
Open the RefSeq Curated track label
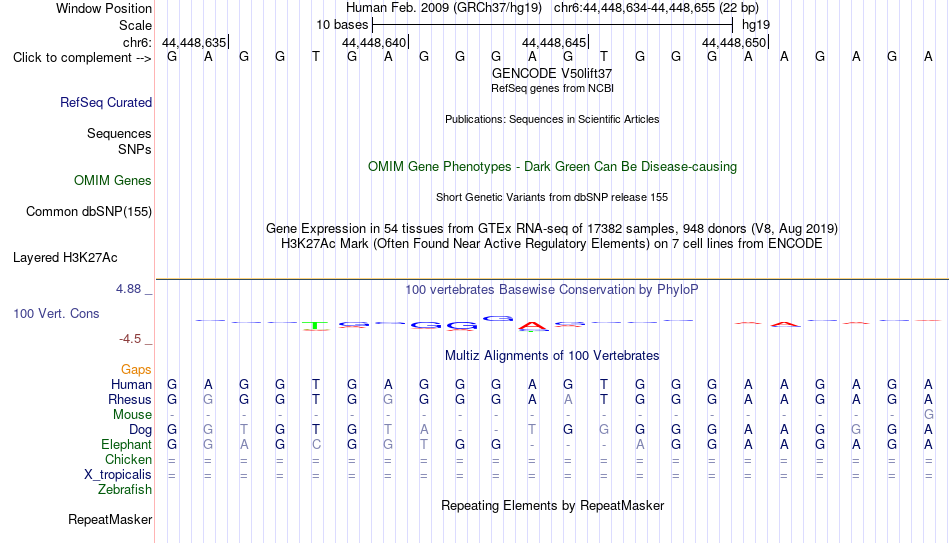(x=105, y=102)
